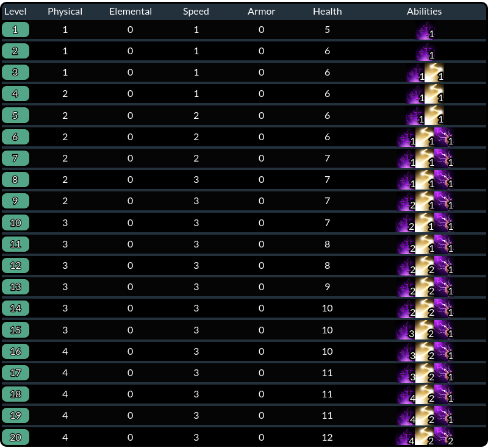
Task: Select the Elemental column header
Action: coord(131,12)
